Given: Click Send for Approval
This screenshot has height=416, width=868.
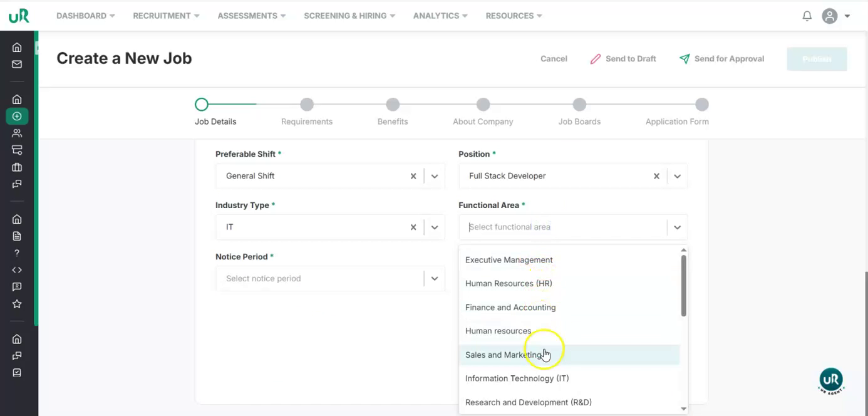Looking at the screenshot, I should 722,59.
